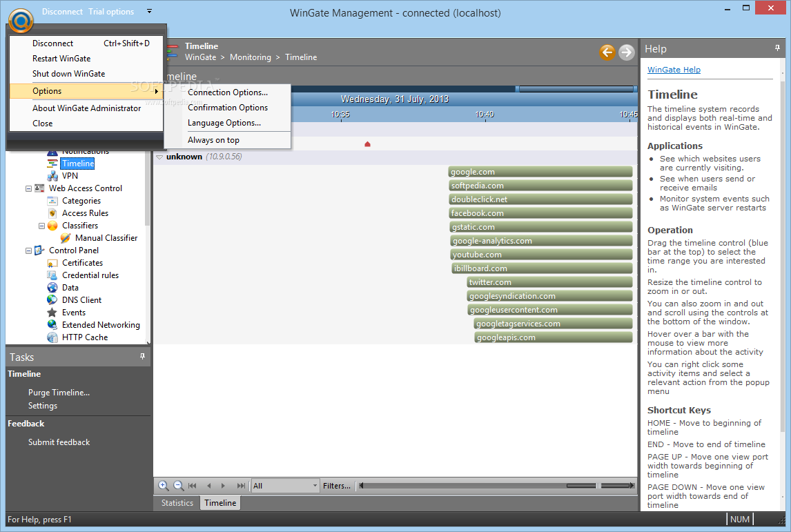
Task: Click the Extended Networking icon
Action: [x=52, y=325]
